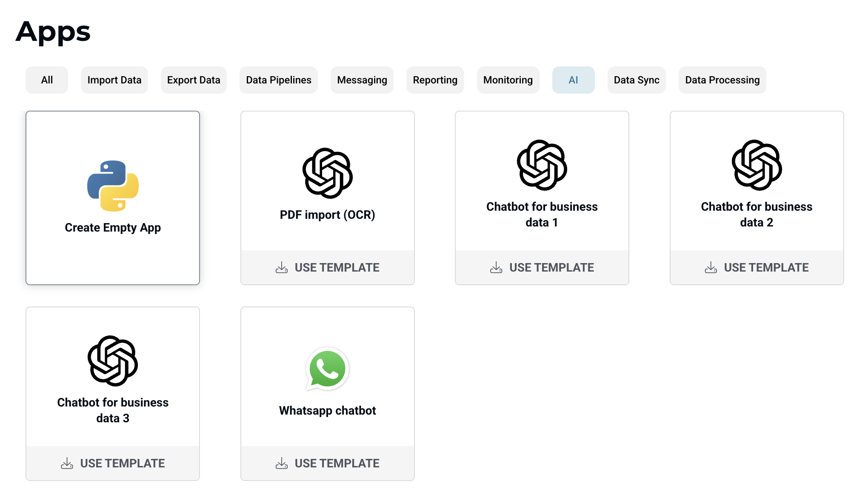868x504 pixels.
Task: Use template for Whatsapp chatbot
Action: click(x=328, y=463)
